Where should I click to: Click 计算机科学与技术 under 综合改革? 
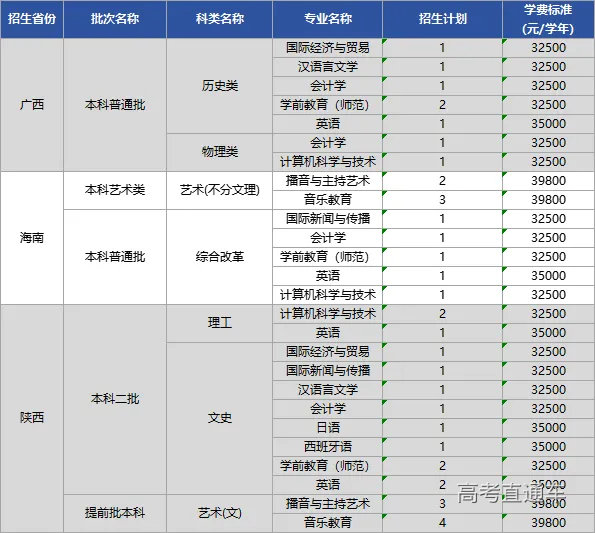pos(327,295)
